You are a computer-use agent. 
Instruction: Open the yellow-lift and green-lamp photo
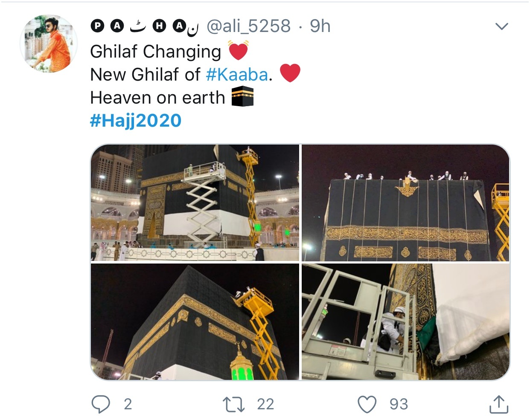[x=195, y=322]
